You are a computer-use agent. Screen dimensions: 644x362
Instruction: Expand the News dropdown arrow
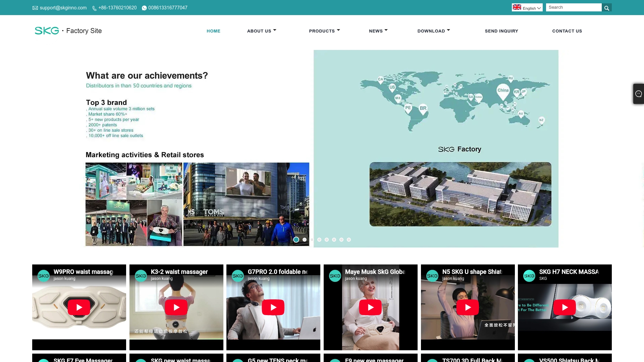[x=386, y=30]
